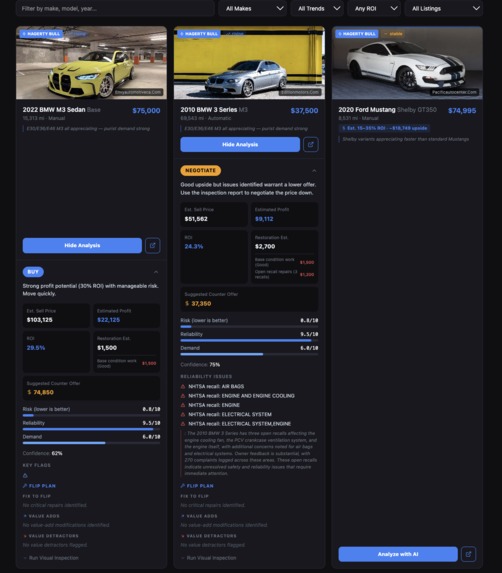Click the Confidence 75% text

[200, 364]
